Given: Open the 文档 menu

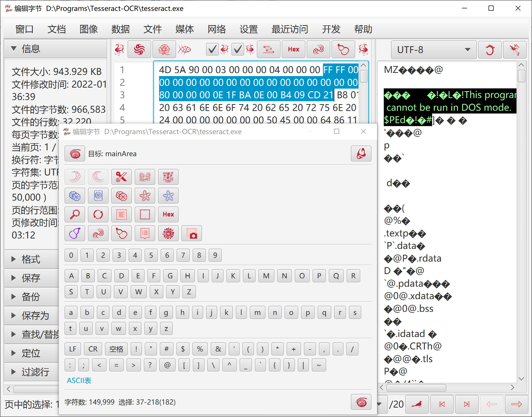Looking at the screenshot, I should point(56,29).
